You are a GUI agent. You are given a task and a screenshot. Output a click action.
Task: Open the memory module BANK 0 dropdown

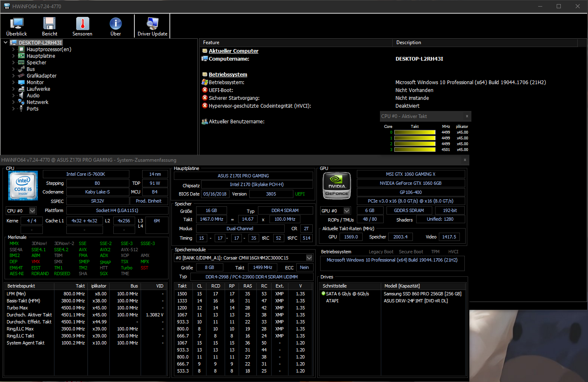(x=309, y=258)
